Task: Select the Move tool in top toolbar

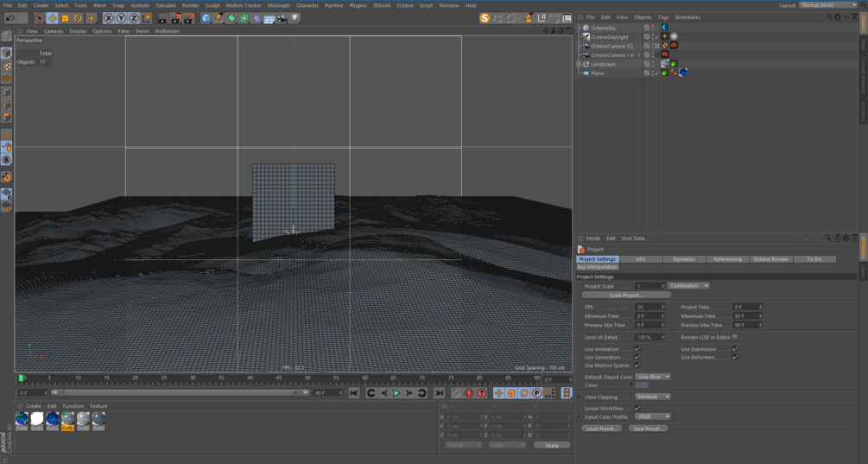Action: [x=52, y=18]
